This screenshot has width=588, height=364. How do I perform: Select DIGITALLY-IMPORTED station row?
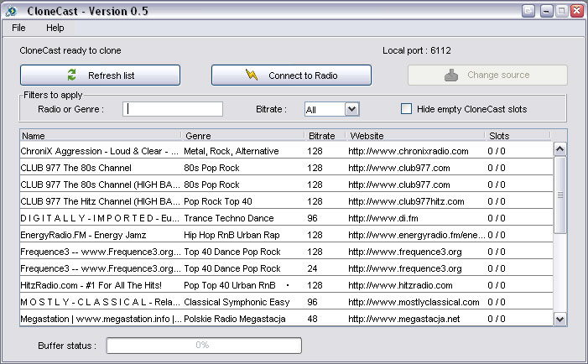[x=287, y=218]
